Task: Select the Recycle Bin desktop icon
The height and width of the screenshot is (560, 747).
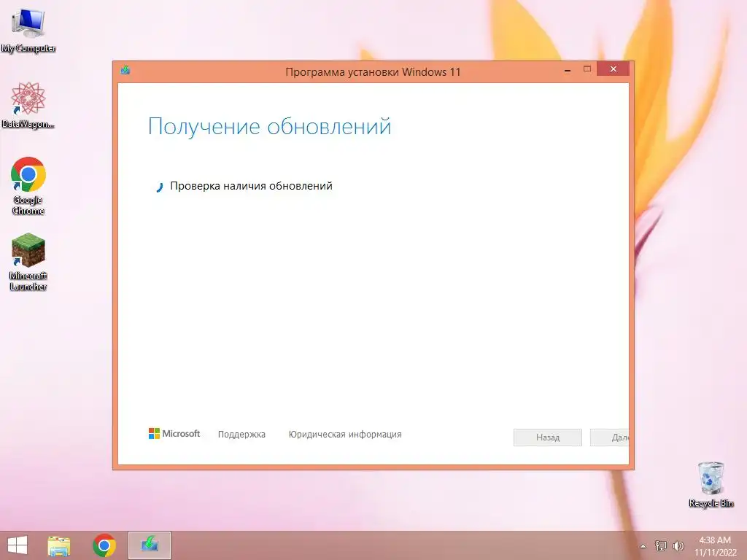Action: coord(711,485)
